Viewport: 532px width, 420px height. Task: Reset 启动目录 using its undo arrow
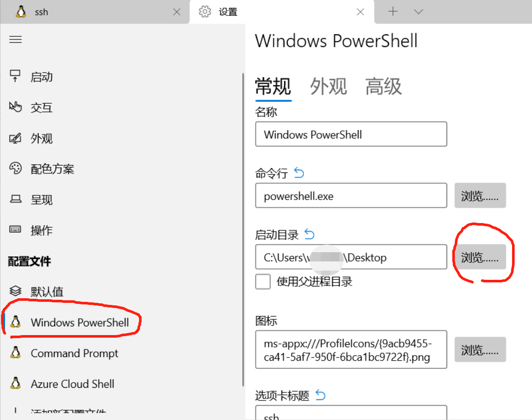coord(309,234)
